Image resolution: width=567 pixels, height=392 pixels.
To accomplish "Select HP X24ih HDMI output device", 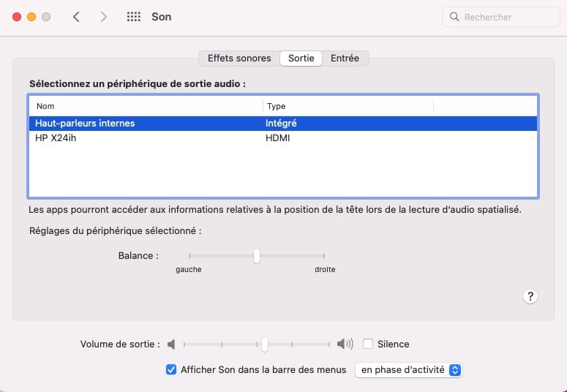I will (x=146, y=138).
